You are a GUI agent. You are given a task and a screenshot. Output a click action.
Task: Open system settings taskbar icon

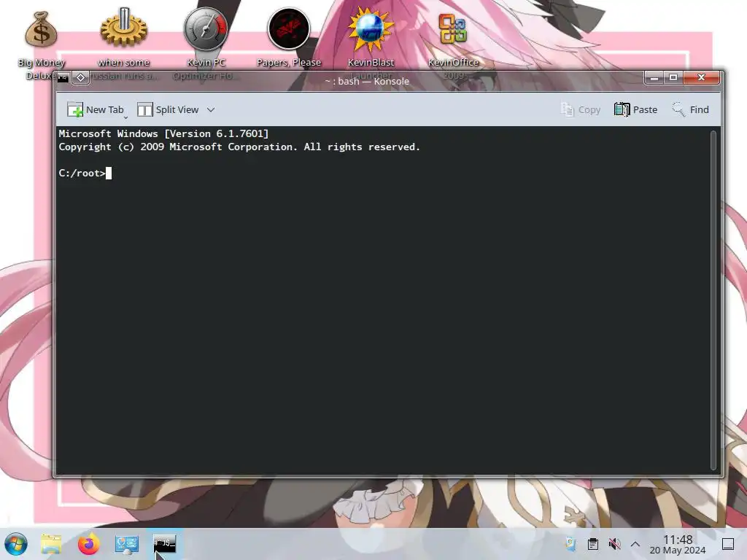click(127, 544)
